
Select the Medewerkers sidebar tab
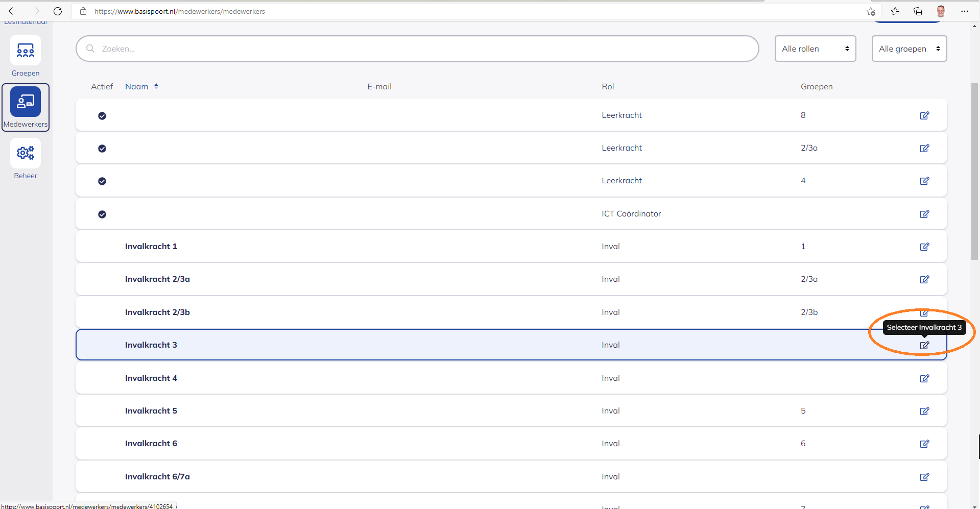26,107
